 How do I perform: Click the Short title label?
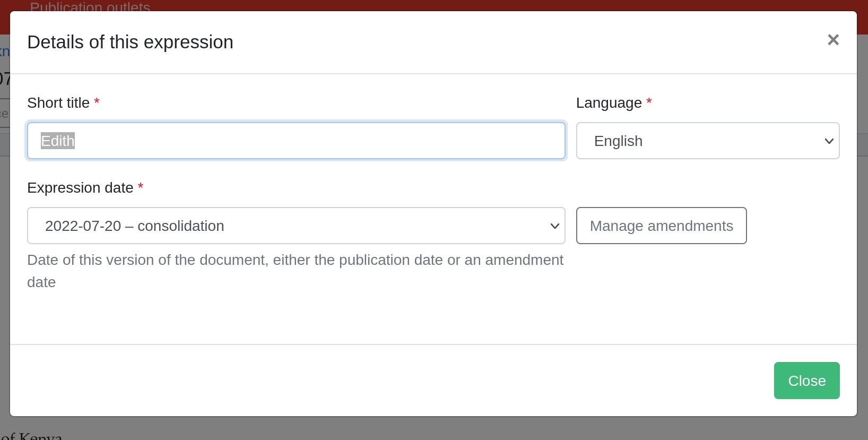point(58,103)
